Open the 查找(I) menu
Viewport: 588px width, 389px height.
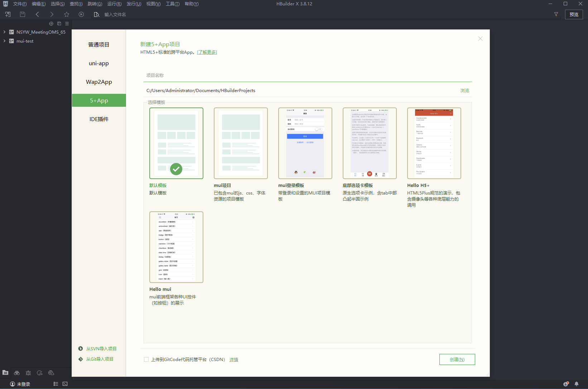pos(76,4)
